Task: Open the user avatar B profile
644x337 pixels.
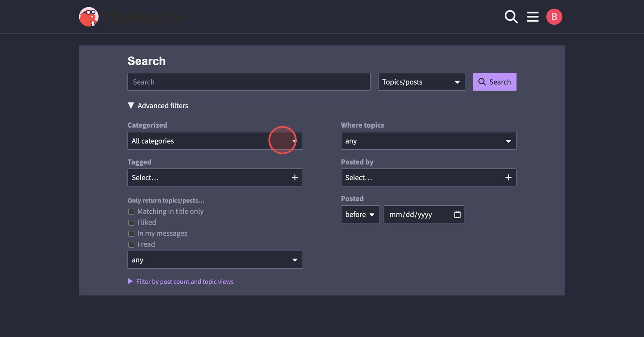Action: pyautogui.click(x=554, y=17)
